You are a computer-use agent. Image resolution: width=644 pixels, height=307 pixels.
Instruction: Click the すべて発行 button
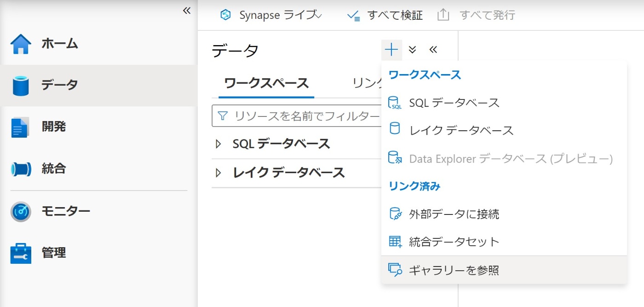(476, 15)
